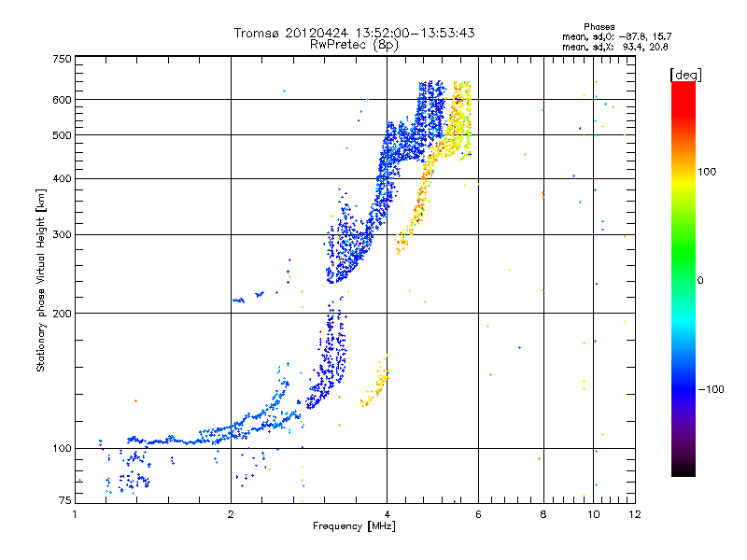
Task: Click the 'Phases' header text
Action: [x=599, y=27]
